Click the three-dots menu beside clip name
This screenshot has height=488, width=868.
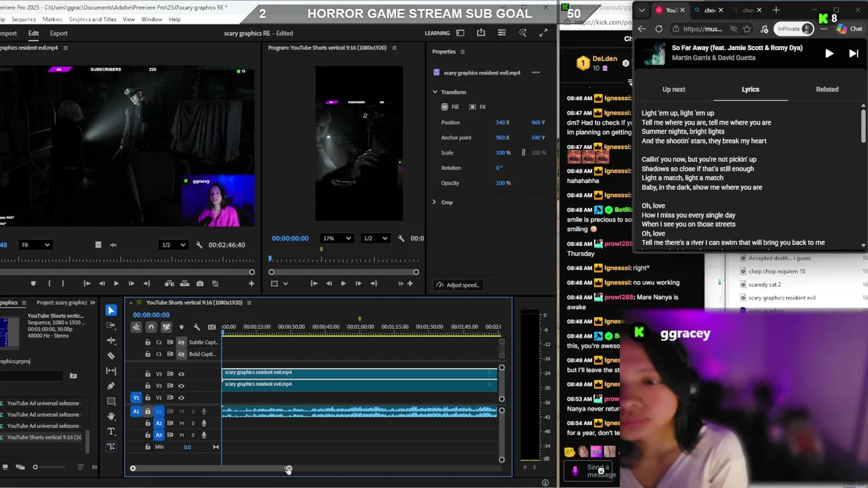point(536,73)
